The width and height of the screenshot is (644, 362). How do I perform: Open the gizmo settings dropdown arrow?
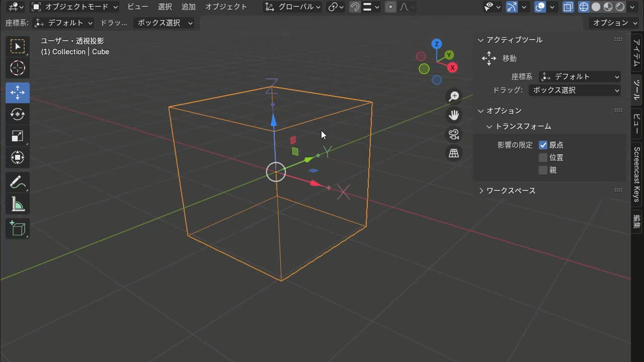(525, 7)
